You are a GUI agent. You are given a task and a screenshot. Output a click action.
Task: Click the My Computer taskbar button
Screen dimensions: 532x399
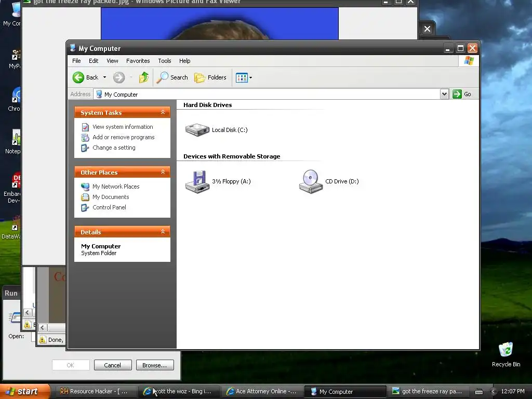pos(345,392)
